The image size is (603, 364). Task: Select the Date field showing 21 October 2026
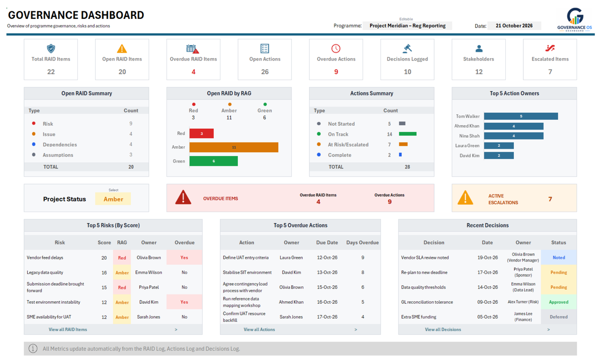514,26
